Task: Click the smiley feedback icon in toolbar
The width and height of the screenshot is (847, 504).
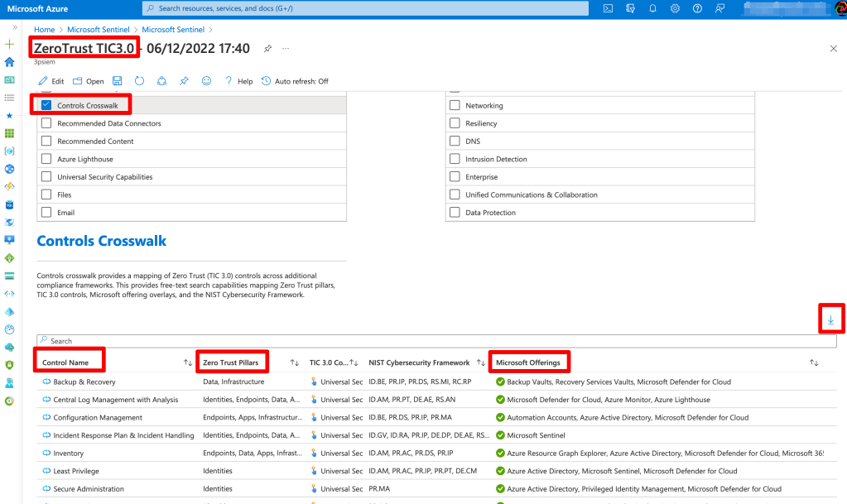Action: pos(206,81)
